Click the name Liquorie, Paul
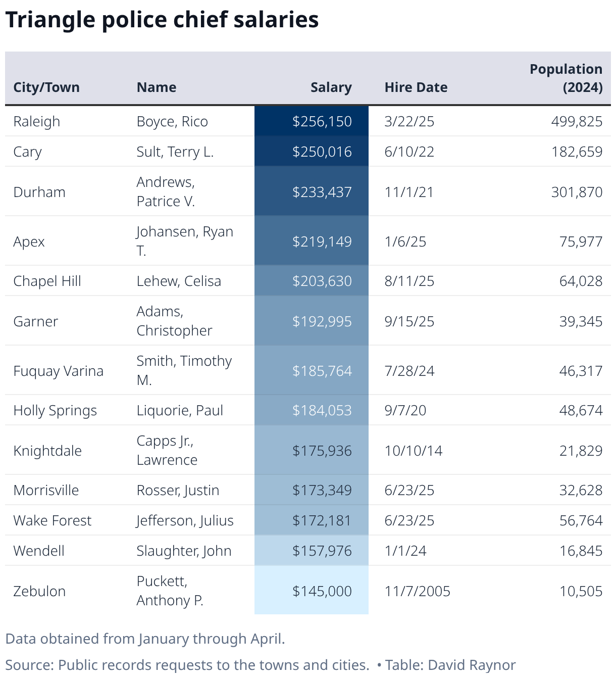Viewport: 616px width, 678px height. [x=180, y=410]
